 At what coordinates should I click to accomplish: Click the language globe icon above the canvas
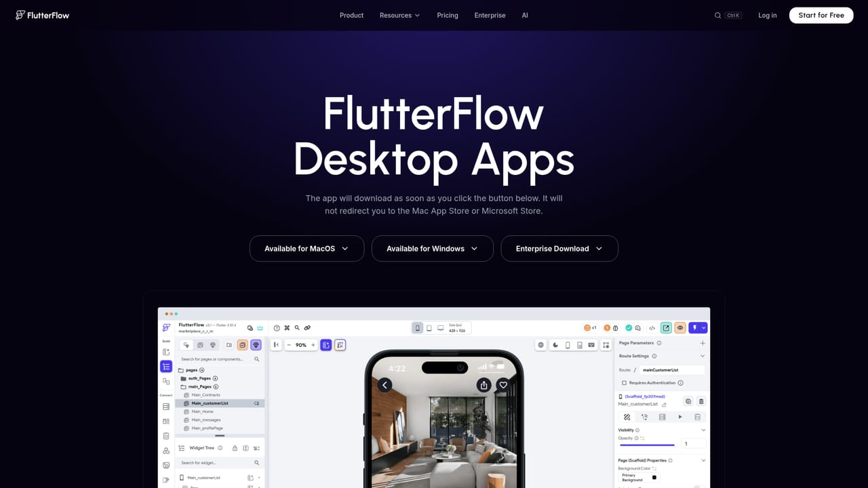pos(541,345)
